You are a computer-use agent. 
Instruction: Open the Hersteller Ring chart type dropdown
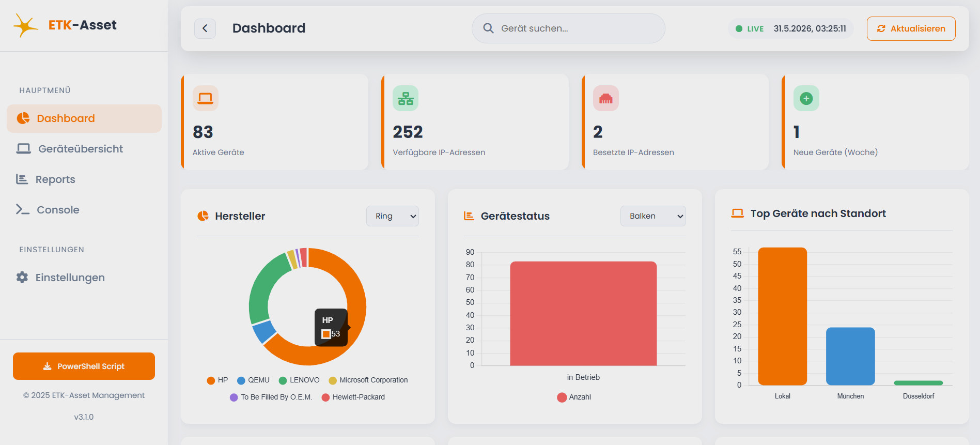(393, 216)
